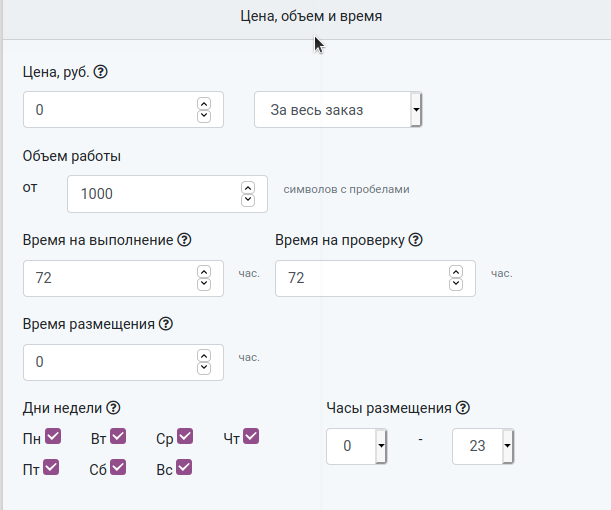Click into the Время размещения input field

tap(123, 362)
